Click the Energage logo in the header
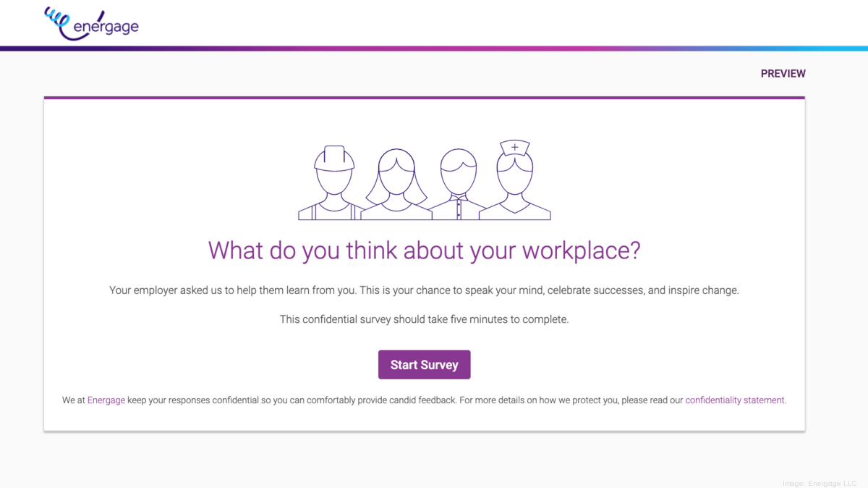 pyautogui.click(x=90, y=22)
